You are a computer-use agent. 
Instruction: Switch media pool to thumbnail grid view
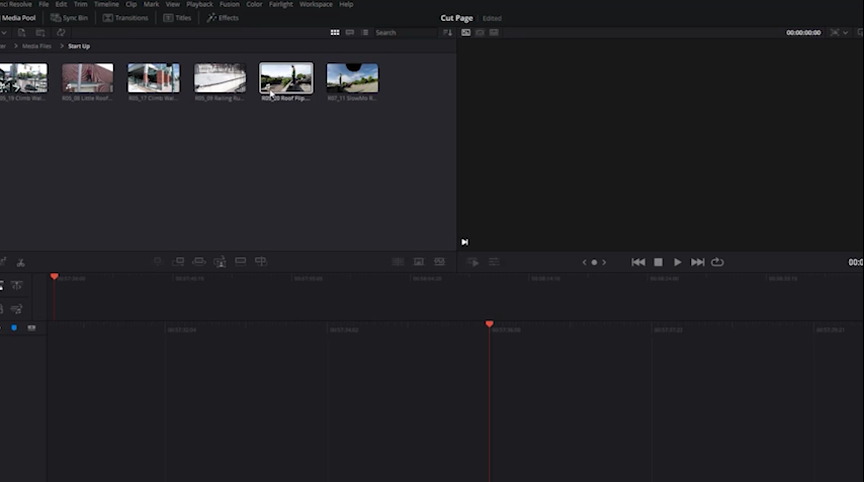[x=335, y=33]
